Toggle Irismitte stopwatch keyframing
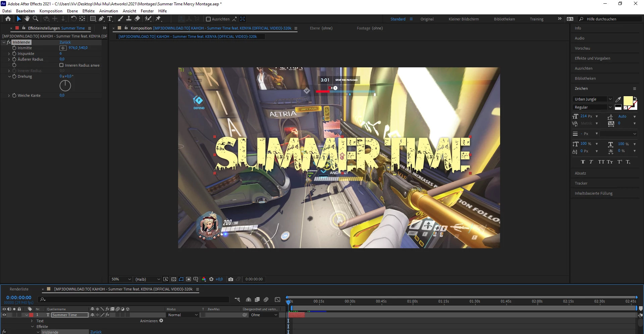The width and height of the screenshot is (644, 334). pyautogui.click(x=14, y=48)
